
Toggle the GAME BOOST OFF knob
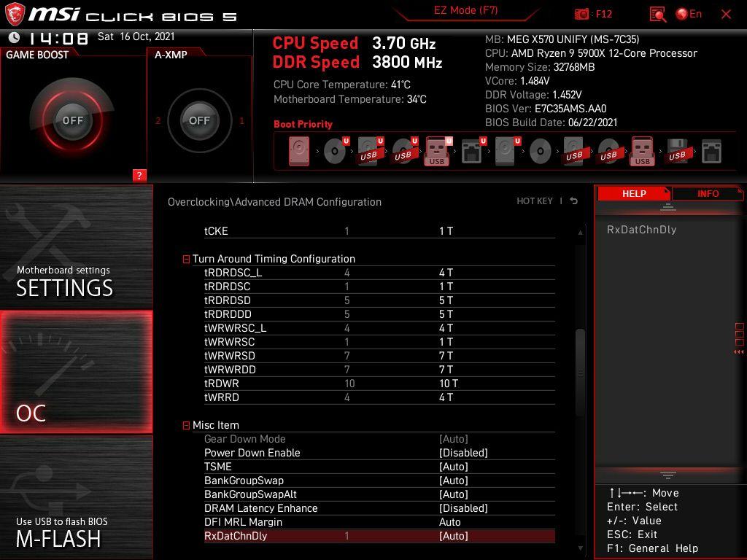tap(72, 120)
